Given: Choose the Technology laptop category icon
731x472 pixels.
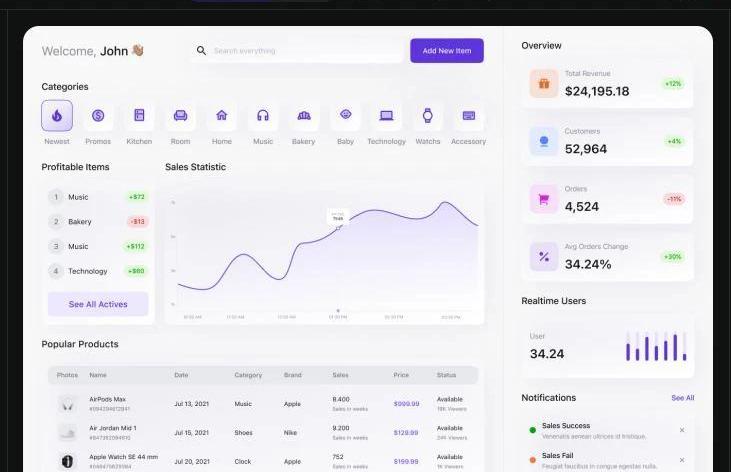Looking at the screenshot, I should 386,116.
